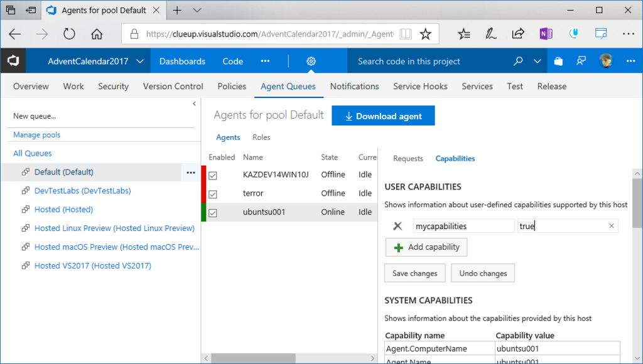
Task: Open the Version Control tab
Action: (173, 86)
